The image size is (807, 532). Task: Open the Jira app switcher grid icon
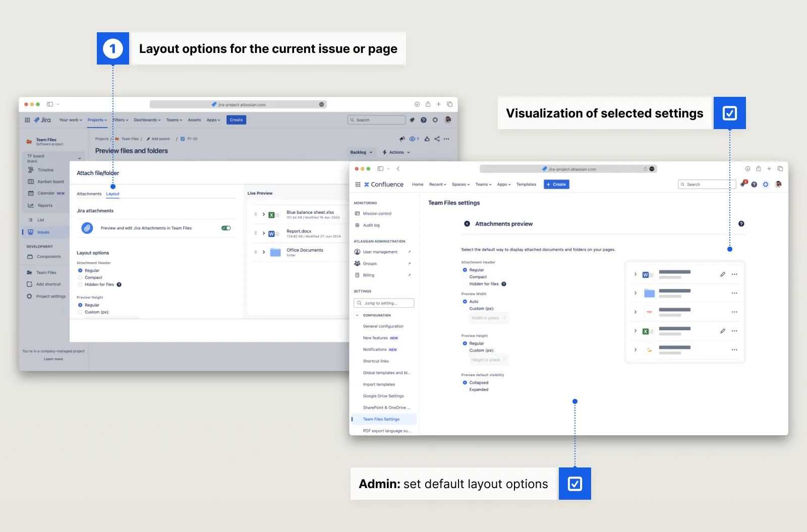(27, 120)
